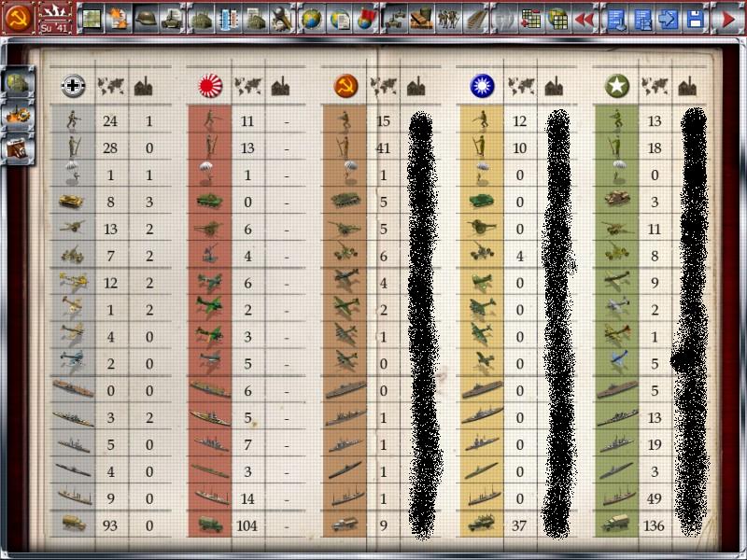The height and width of the screenshot is (560, 747).
Task: Click world map icon in German column
Action: [110, 86]
